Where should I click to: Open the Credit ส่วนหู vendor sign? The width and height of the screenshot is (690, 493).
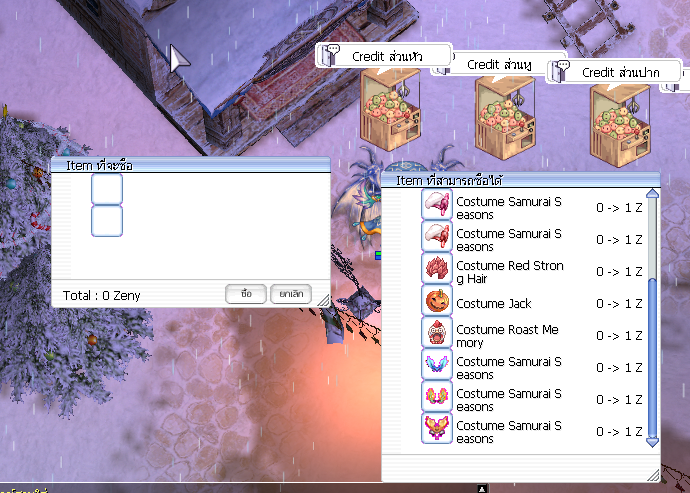[498, 64]
